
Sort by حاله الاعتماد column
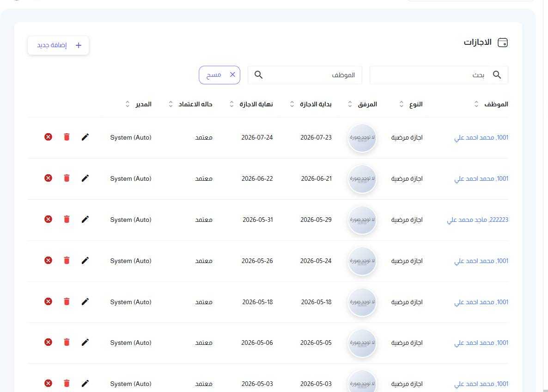coord(171,104)
